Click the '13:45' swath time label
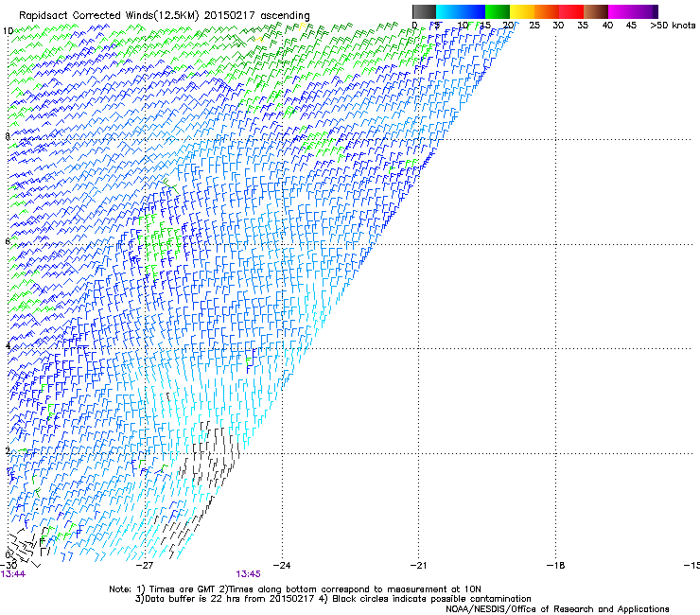This screenshot has width=700, height=615. click(x=248, y=574)
